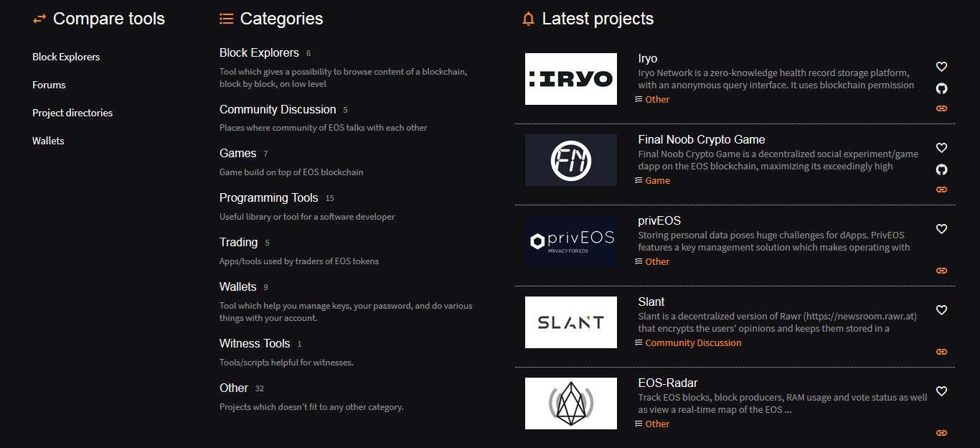This screenshot has height=448, width=980.
Task: Click the Categories heading
Action: click(x=282, y=19)
